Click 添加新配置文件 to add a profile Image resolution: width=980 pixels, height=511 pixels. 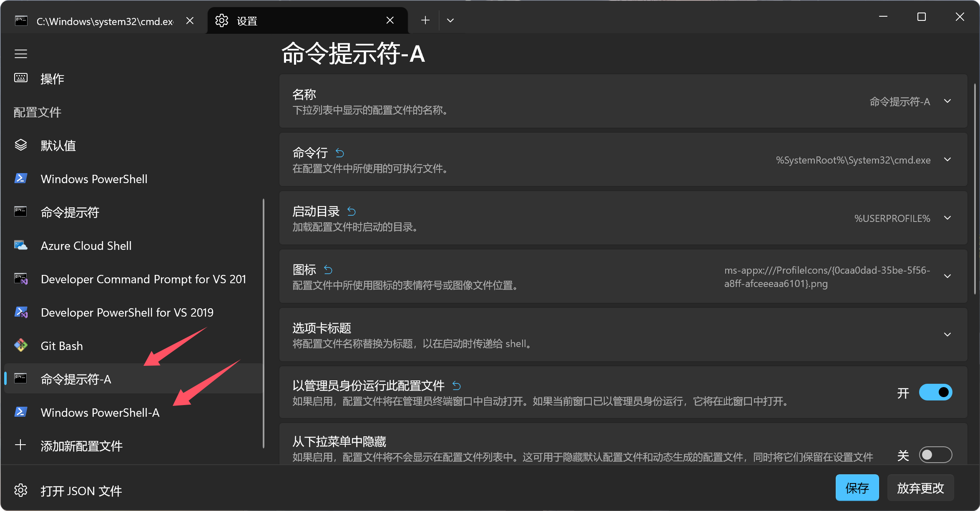[x=133, y=446]
